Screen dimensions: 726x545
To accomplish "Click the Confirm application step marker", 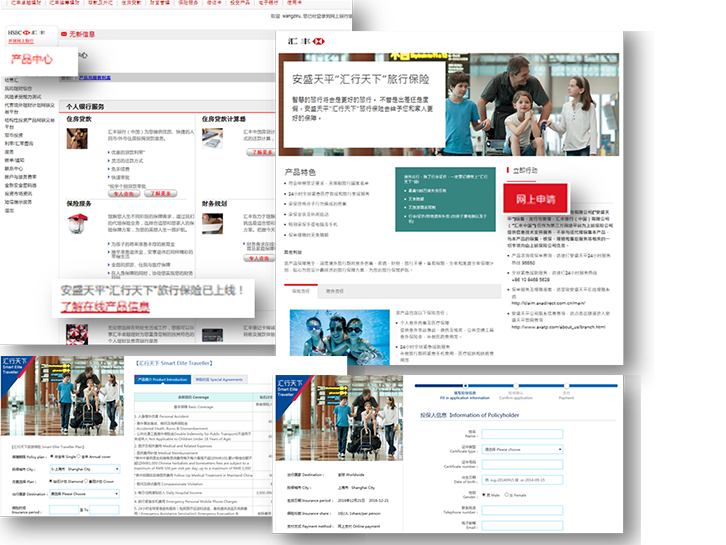I will [516, 385].
